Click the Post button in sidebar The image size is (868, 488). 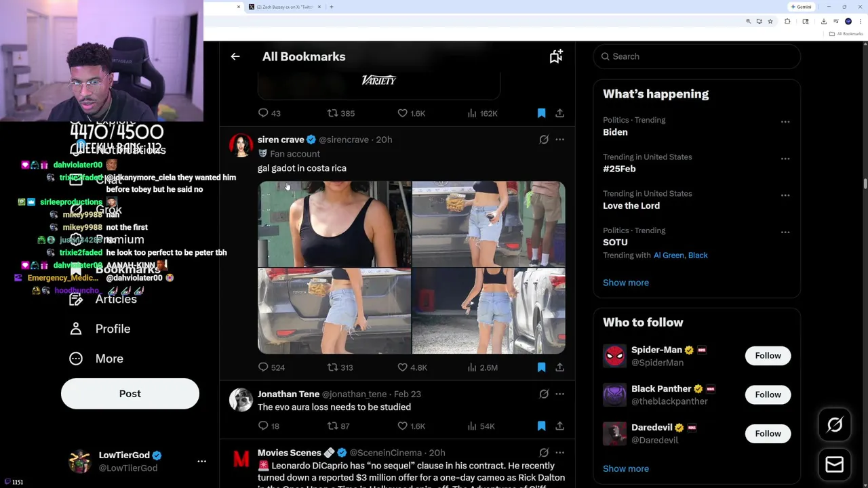(x=130, y=394)
